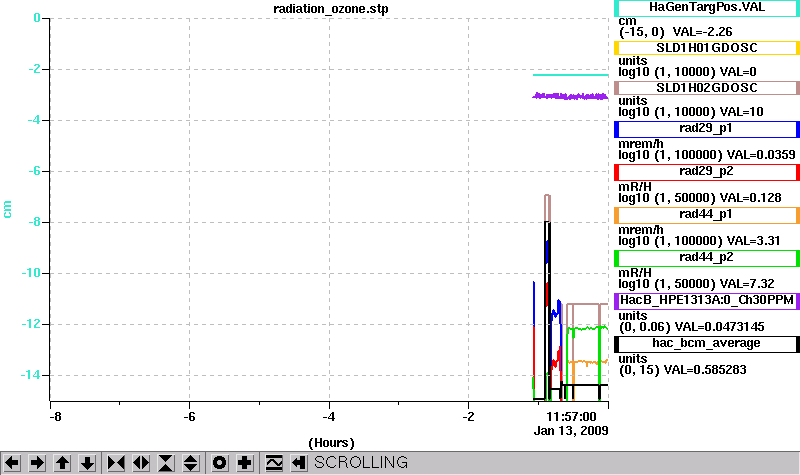Select the rad29_p2 curve legend
Viewport: 800px width, 475px height.
click(707, 172)
